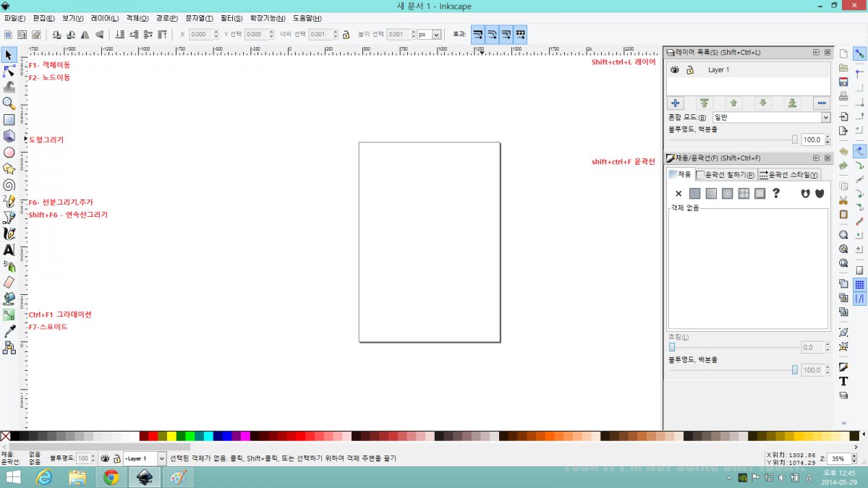Click blue minus delete layer button
The width and height of the screenshot is (868, 488).
pyautogui.click(x=822, y=103)
